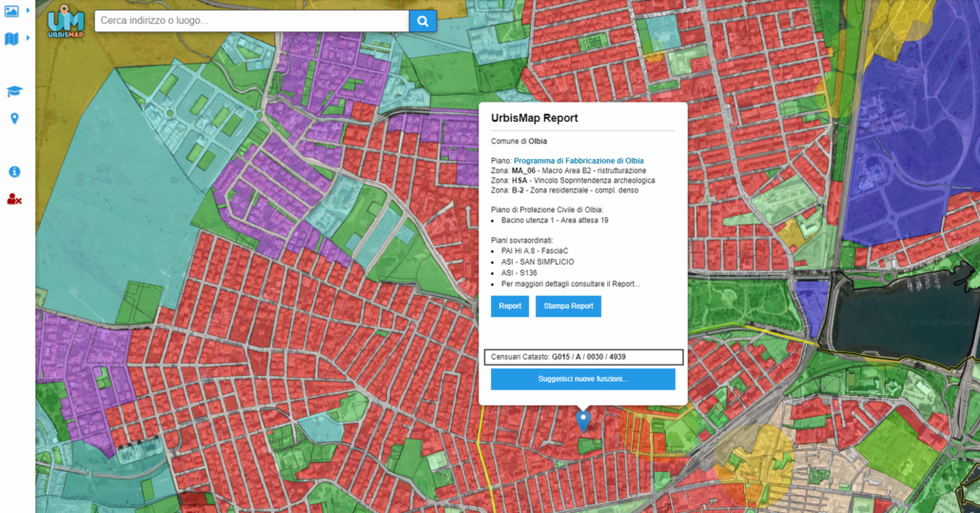The height and width of the screenshot is (513, 980).
Task: Click the red user remove icon
Action: 14,199
